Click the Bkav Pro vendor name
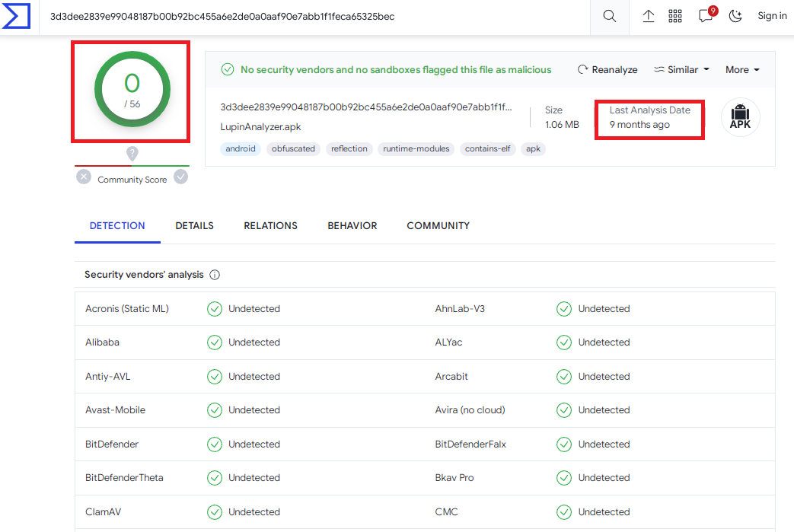 tap(454, 478)
